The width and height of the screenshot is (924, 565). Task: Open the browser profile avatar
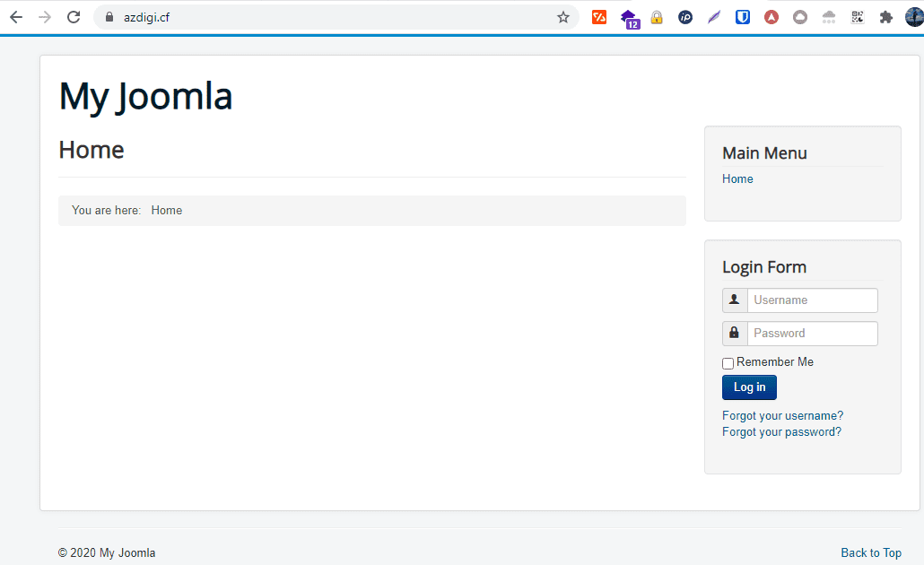pyautogui.click(x=914, y=17)
